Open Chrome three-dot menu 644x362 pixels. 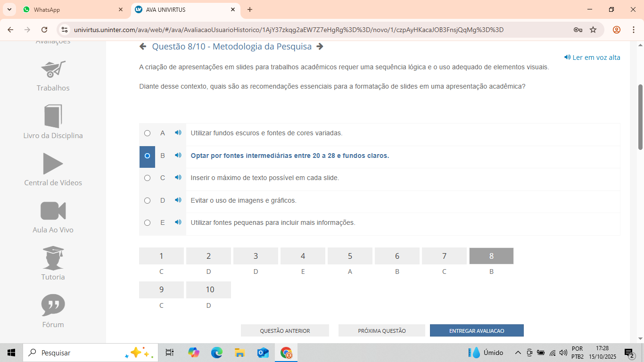point(634,30)
